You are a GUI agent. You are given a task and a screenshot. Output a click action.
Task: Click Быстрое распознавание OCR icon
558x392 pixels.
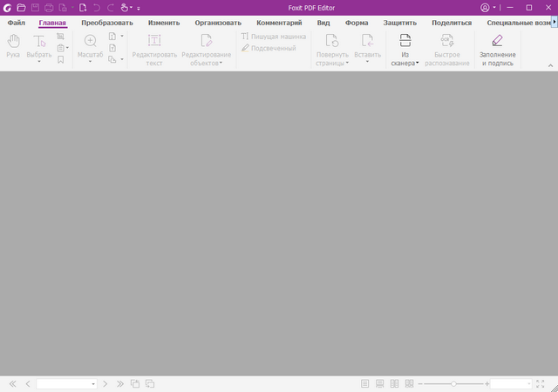[x=446, y=41]
